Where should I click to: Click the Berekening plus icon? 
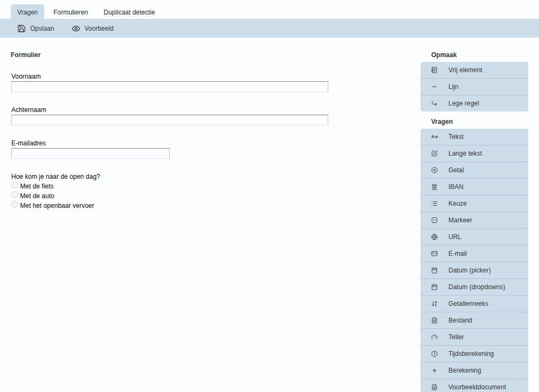click(434, 370)
